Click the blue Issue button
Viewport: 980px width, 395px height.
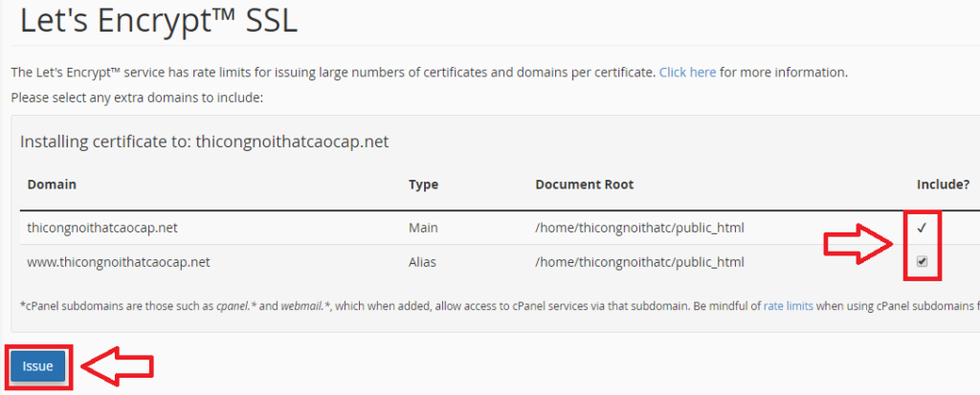[x=38, y=366]
